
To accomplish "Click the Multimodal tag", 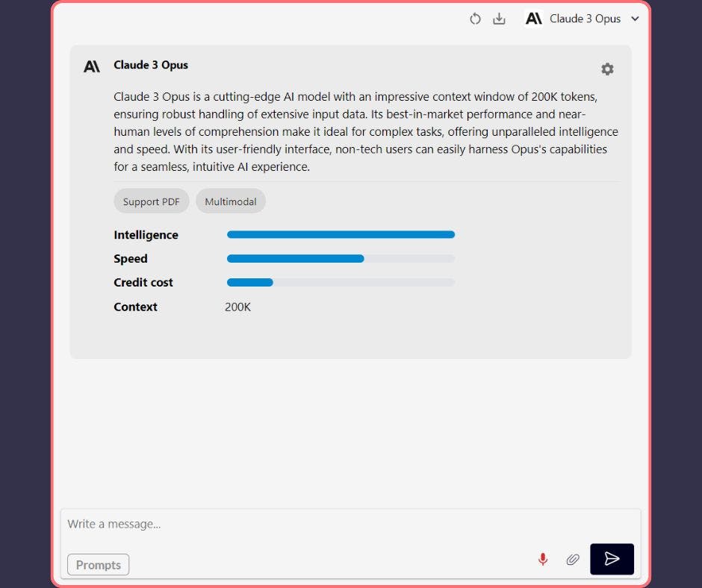I will [231, 201].
